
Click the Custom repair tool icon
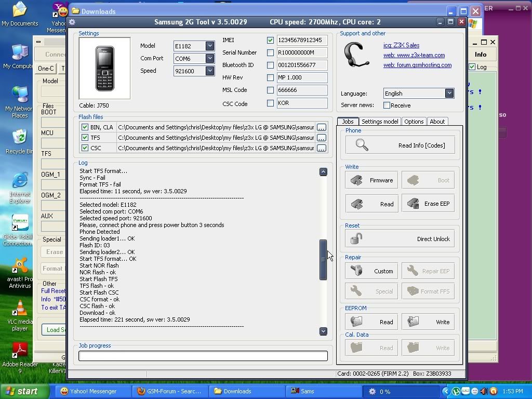[x=357, y=271]
